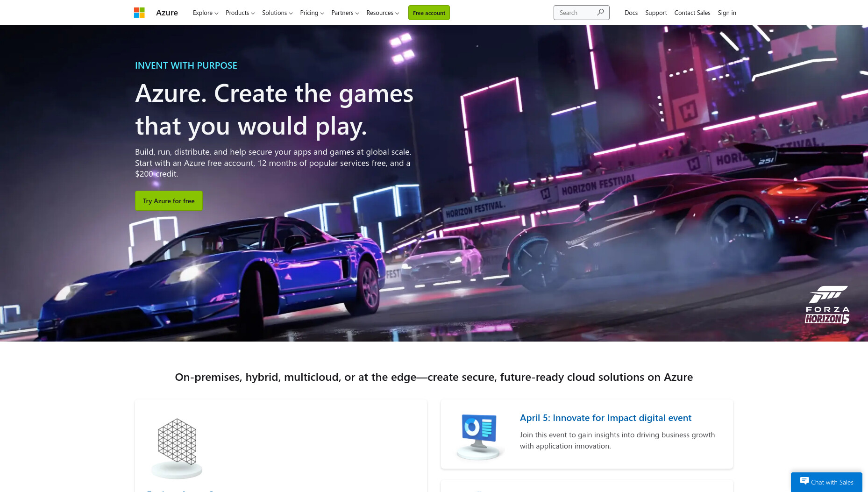
Task: Open the Support link
Action: tap(656, 13)
